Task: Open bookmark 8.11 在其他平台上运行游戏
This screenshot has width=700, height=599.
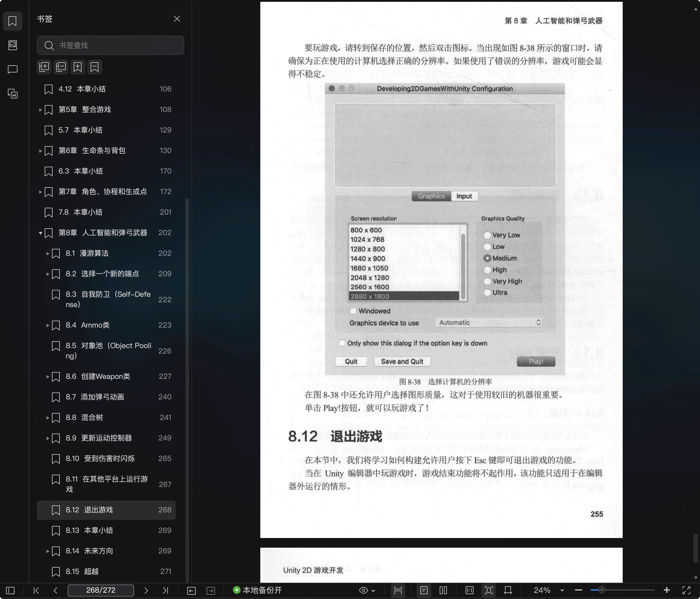Action: (106, 484)
